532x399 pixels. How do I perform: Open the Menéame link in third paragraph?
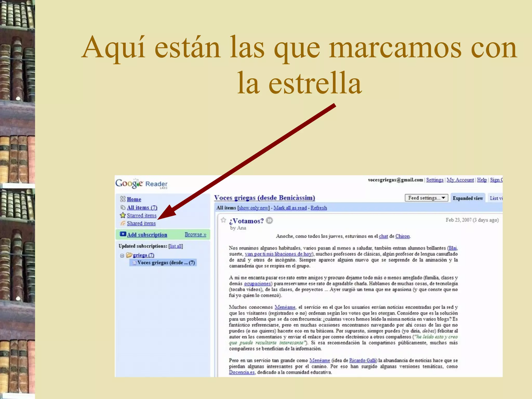tap(285, 307)
